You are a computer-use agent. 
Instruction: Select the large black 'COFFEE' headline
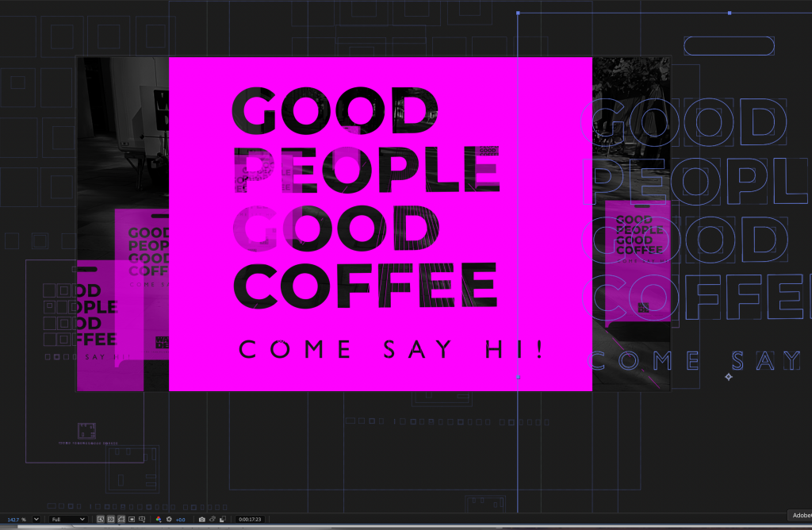[365, 286]
